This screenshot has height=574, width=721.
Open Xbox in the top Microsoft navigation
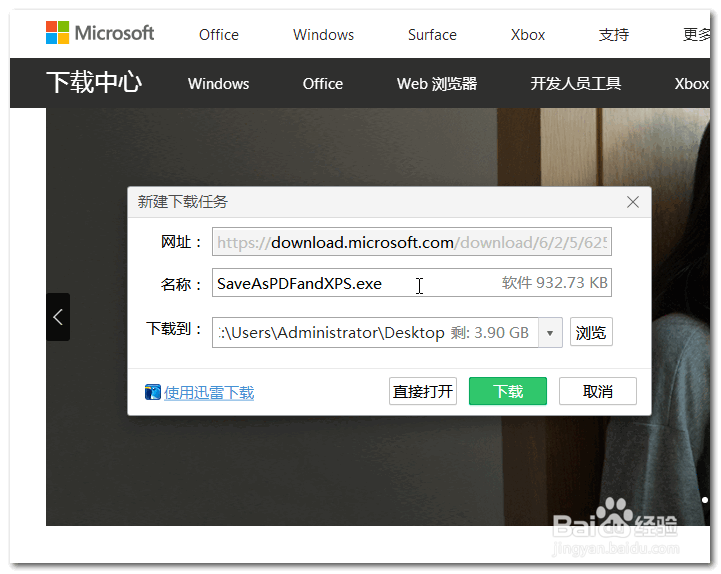[528, 35]
